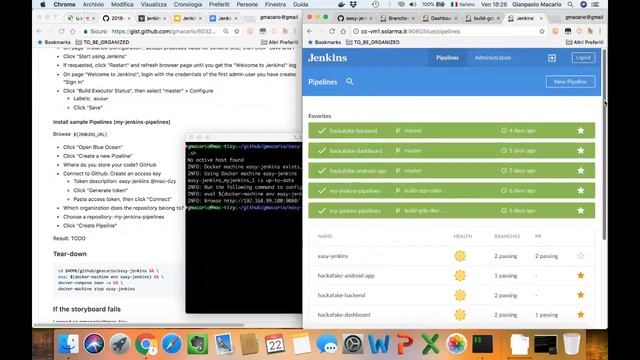Switch to the Pipelines tab in Jenkins

click(x=447, y=58)
